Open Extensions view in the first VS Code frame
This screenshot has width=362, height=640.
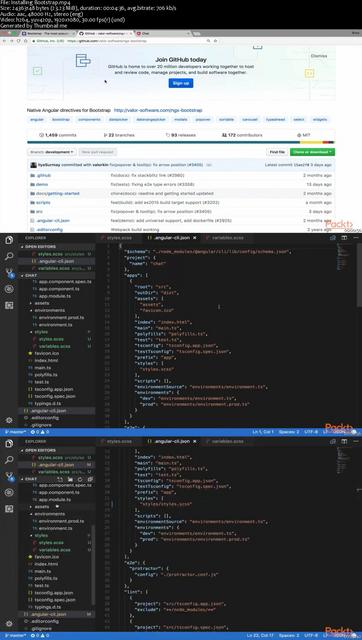pos(9,305)
